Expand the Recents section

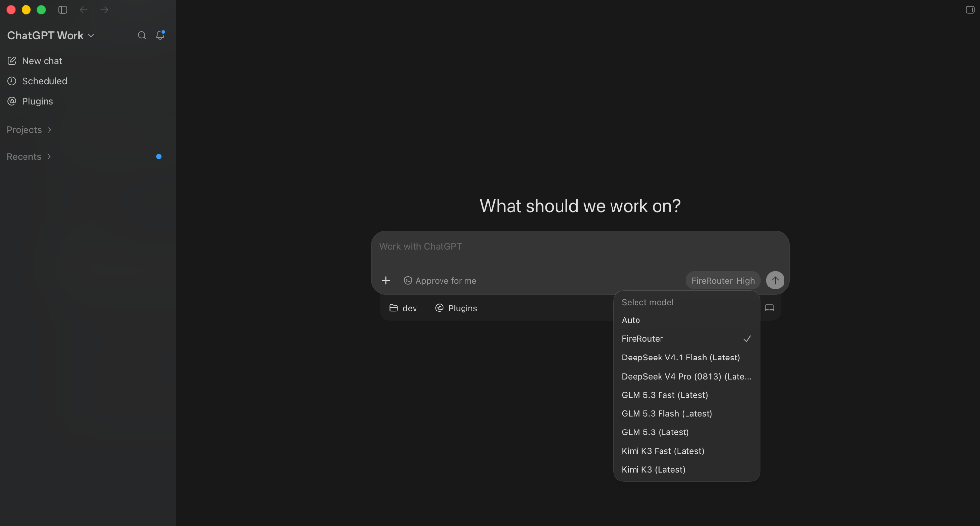coord(29,157)
